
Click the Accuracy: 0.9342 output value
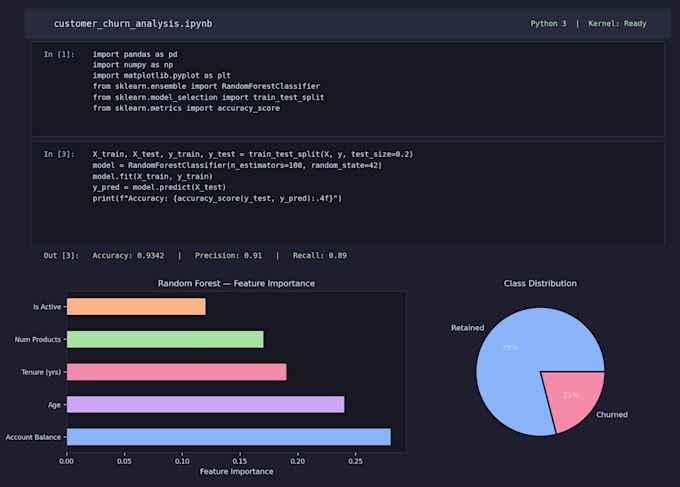[128, 255]
